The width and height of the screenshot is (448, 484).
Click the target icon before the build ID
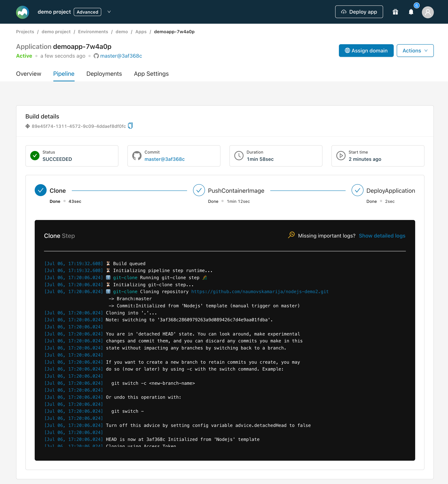pos(28,126)
